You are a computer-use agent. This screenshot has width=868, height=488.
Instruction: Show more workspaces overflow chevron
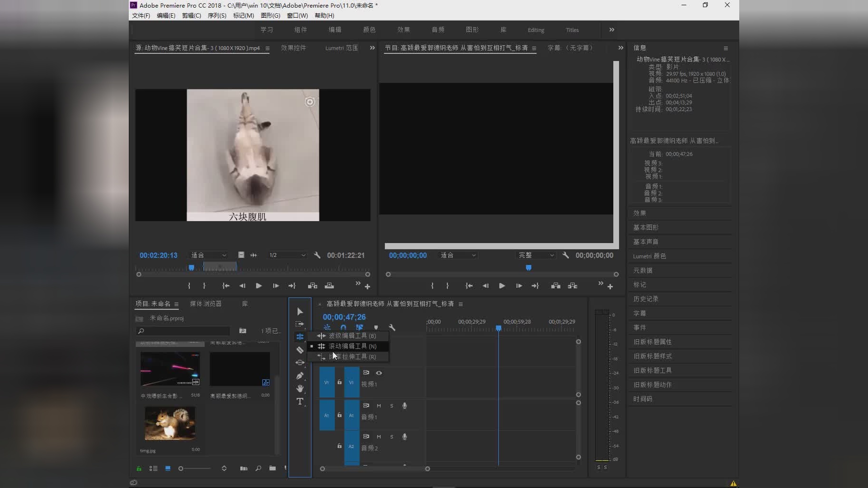click(611, 30)
